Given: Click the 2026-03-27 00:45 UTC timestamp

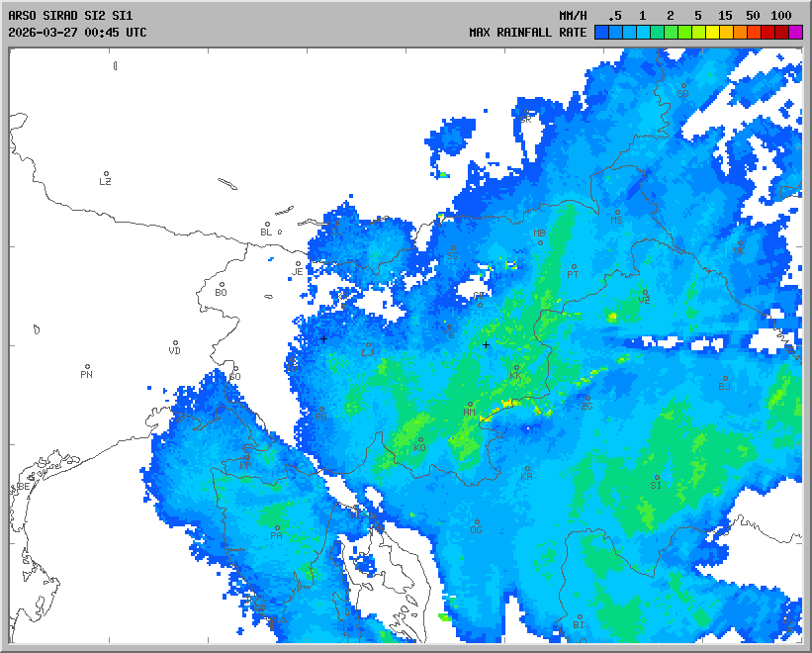Looking at the screenshot, I should click(77, 32).
